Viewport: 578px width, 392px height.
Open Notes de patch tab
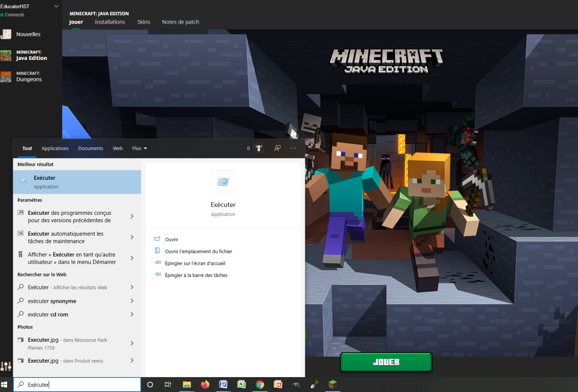pyautogui.click(x=180, y=22)
